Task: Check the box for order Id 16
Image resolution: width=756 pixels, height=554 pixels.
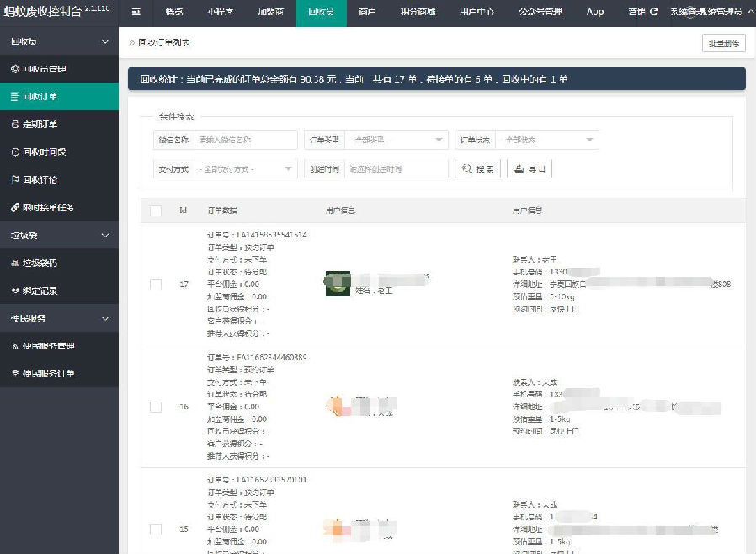Action: click(155, 407)
